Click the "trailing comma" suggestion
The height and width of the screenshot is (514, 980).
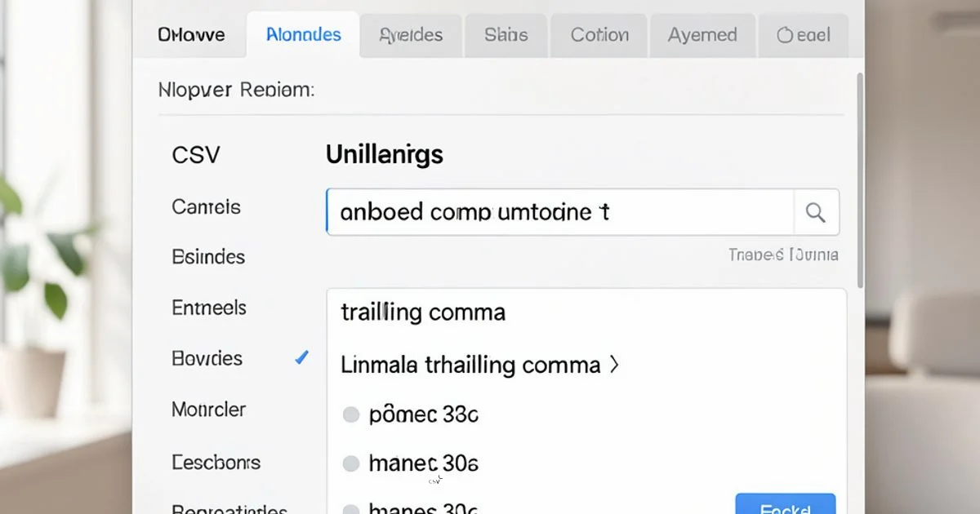(x=422, y=312)
